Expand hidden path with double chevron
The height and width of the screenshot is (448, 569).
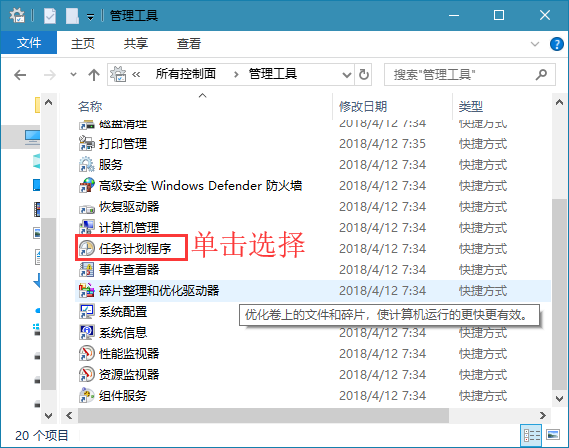(136, 75)
